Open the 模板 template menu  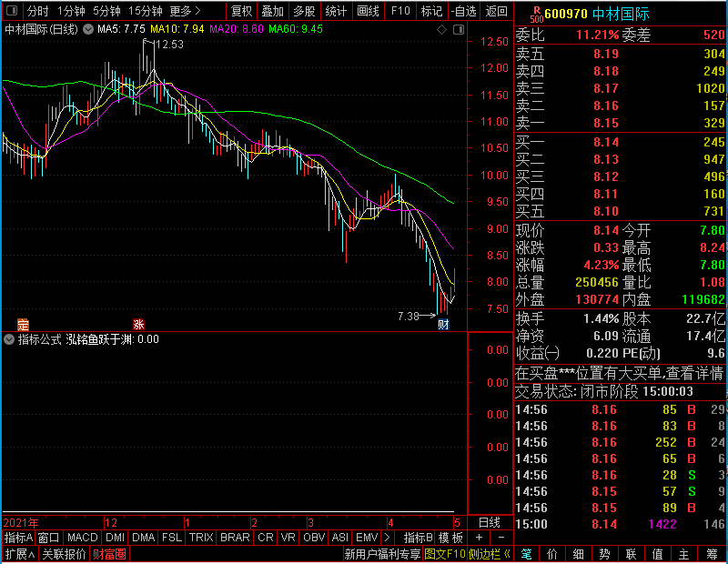[x=450, y=538]
